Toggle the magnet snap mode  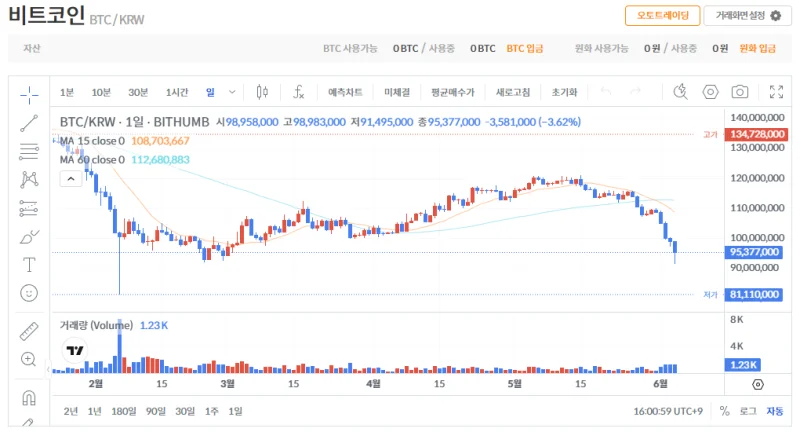click(x=29, y=397)
